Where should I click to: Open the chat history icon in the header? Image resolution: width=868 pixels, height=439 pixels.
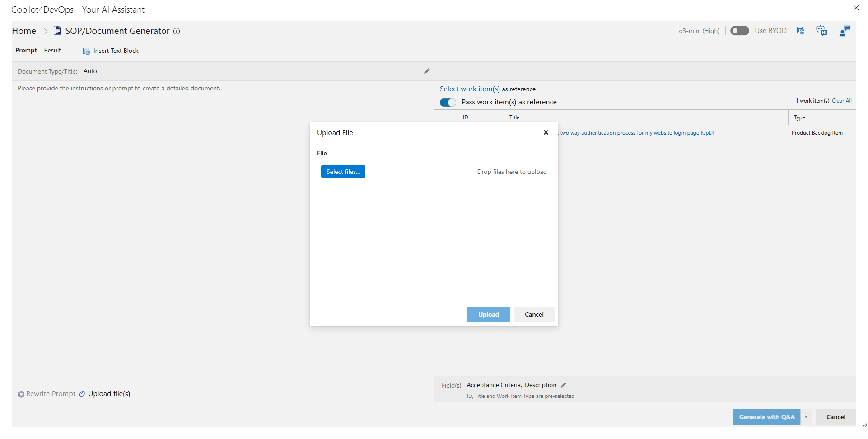pyautogui.click(x=821, y=31)
